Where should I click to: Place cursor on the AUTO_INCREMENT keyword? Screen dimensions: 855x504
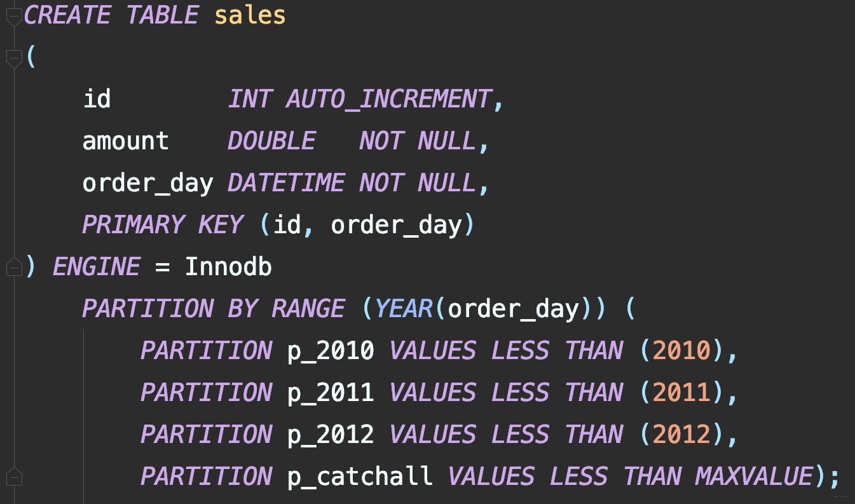point(388,99)
